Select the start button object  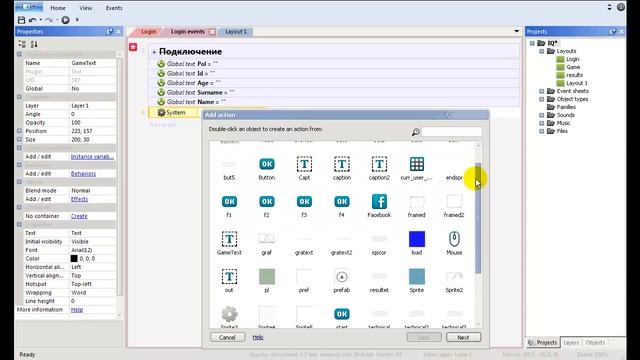pyautogui.click(x=342, y=314)
